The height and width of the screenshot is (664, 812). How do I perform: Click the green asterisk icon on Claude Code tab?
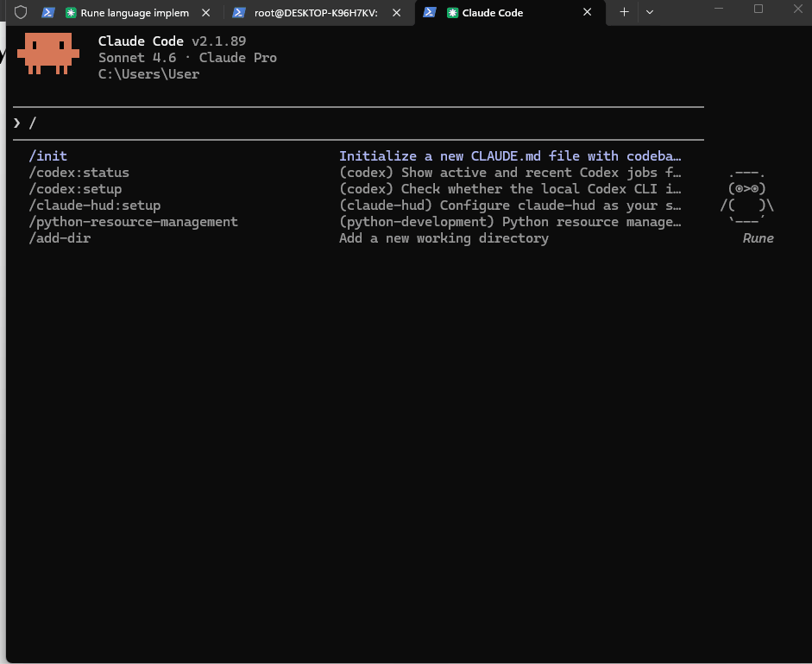[x=452, y=13]
